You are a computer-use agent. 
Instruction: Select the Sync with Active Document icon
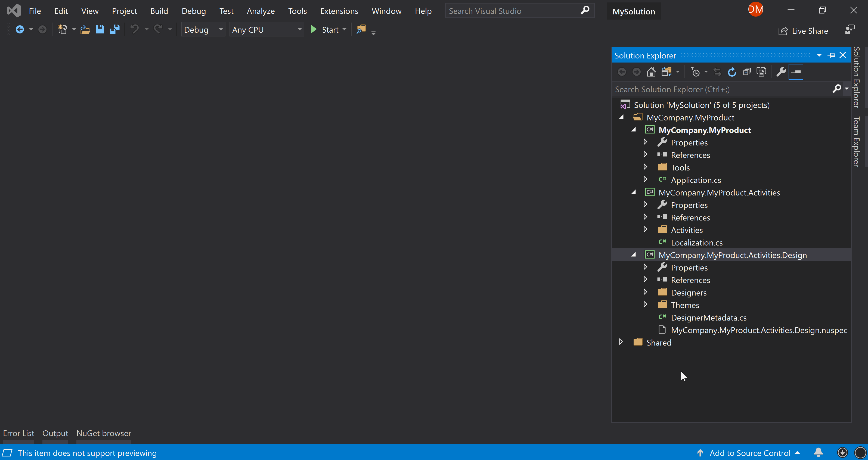717,72
